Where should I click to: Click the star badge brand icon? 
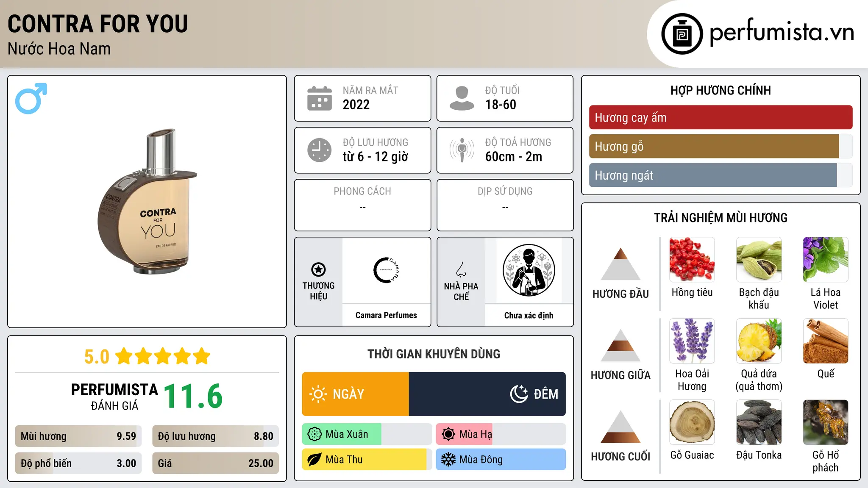click(318, 269)
